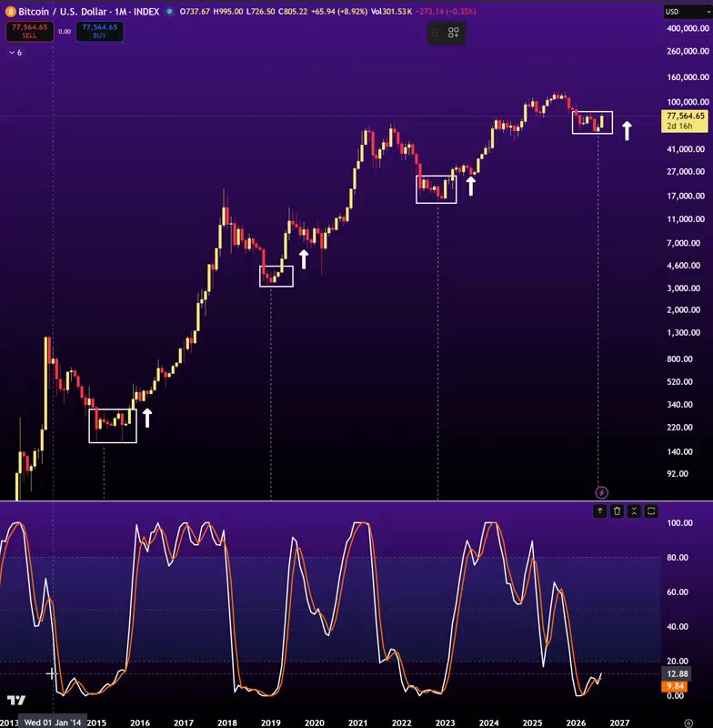Open chart settings gear at bottom right
The height and width of the screenshot is (728, 713).
point(688,723)
